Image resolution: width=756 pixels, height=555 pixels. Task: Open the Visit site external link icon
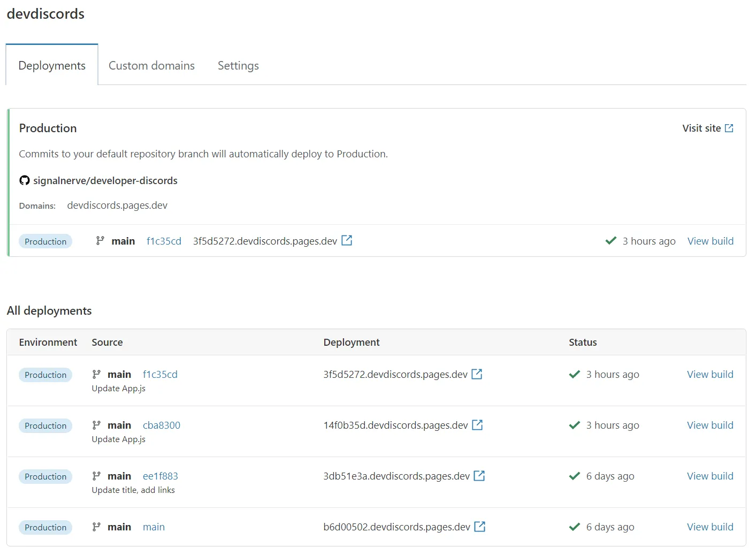coord(729,128)
